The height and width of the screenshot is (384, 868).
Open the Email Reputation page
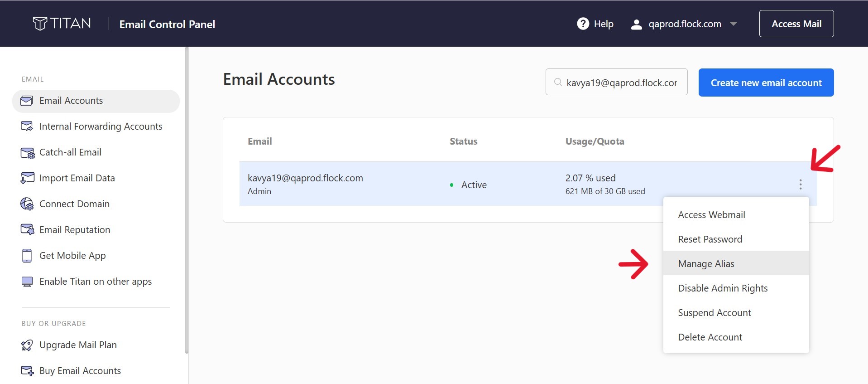pyautogui.click(x=75, y=230)
